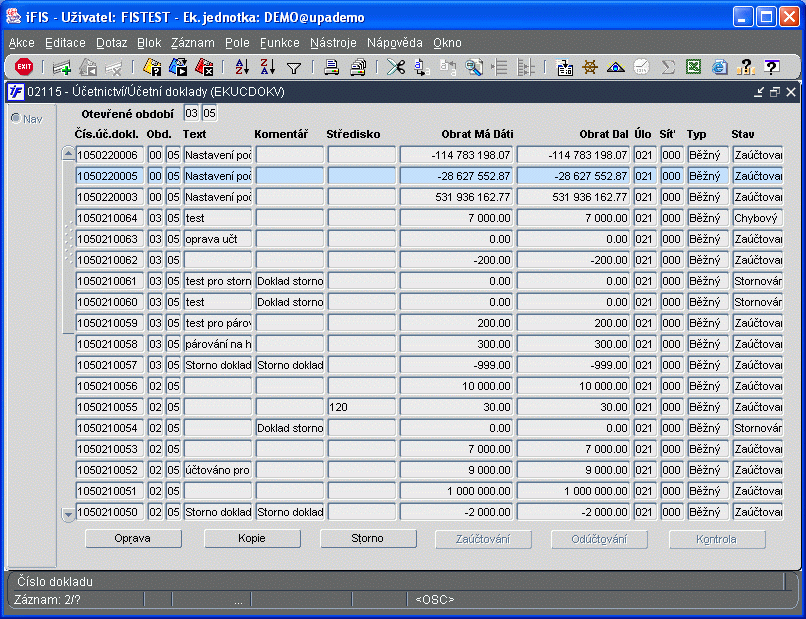Viewport: 806px width, 619px height.
Task: Click the record list scroll up arrow
Action: (68, 153)
